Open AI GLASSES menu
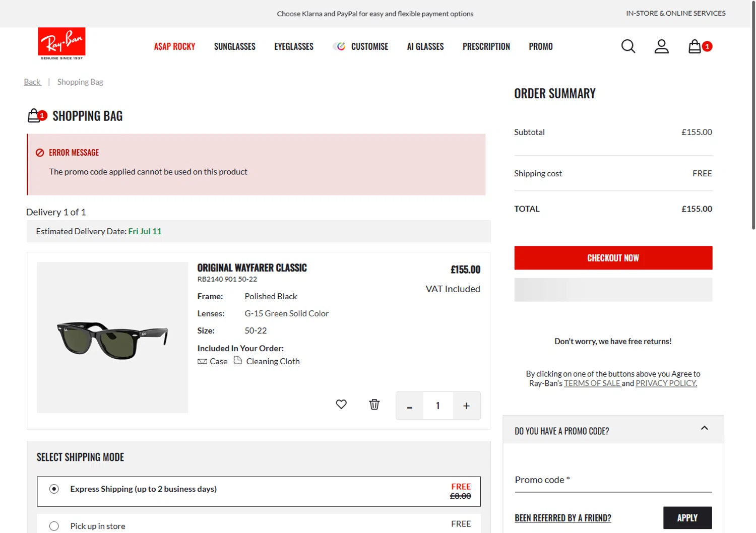The image size is (756, 533). pyautogui.click(x=425, y=46)
